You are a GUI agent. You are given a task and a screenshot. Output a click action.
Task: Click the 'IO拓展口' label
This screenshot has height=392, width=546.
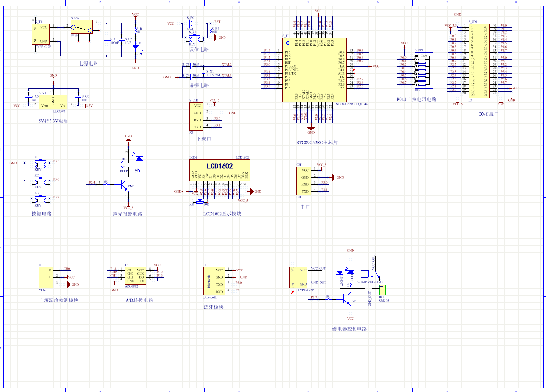click(x=489, y=114)
